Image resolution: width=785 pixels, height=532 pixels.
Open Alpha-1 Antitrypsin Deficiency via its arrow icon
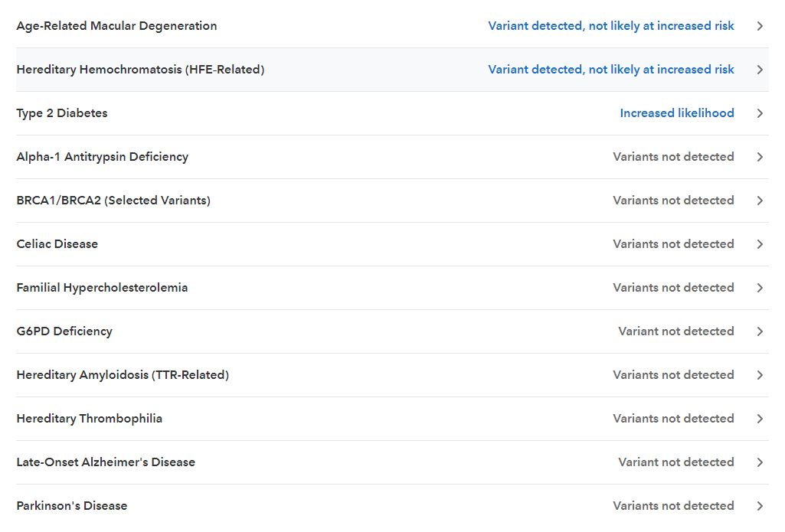tap(760, 157)
